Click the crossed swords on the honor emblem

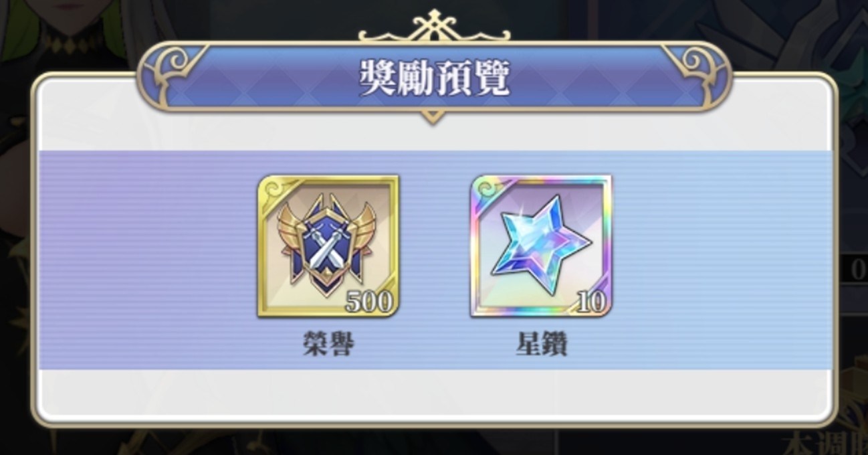[x=325, y=248]
